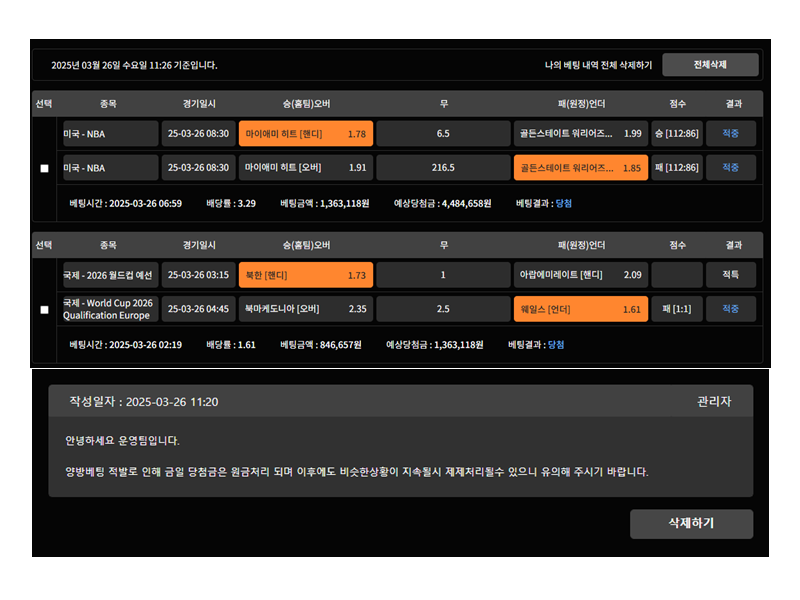Select the 북한 [핸디] 1.73 pick
Image resolution: width=800 pixels, height=600 pixels.
coord(305,275)
